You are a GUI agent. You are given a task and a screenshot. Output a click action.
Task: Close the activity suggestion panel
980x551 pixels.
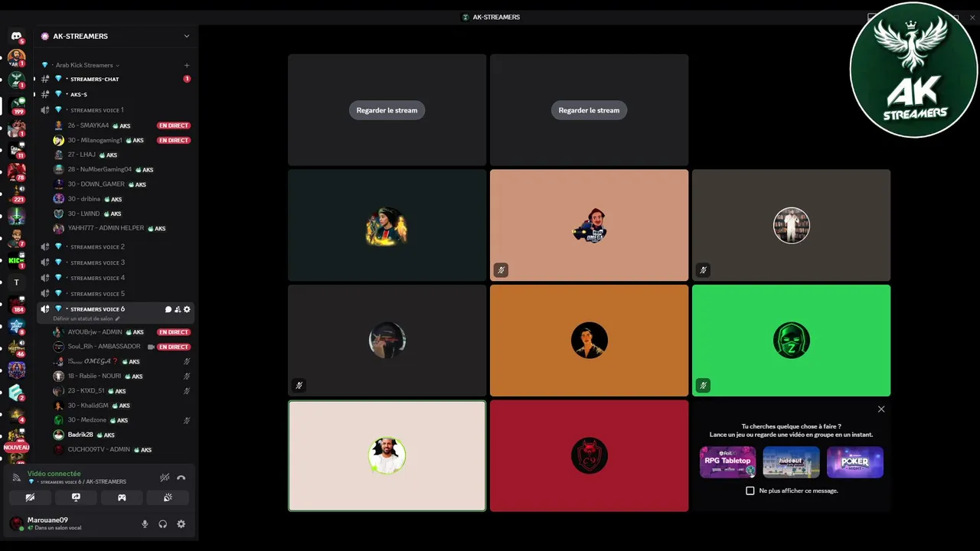coord(881,409)
